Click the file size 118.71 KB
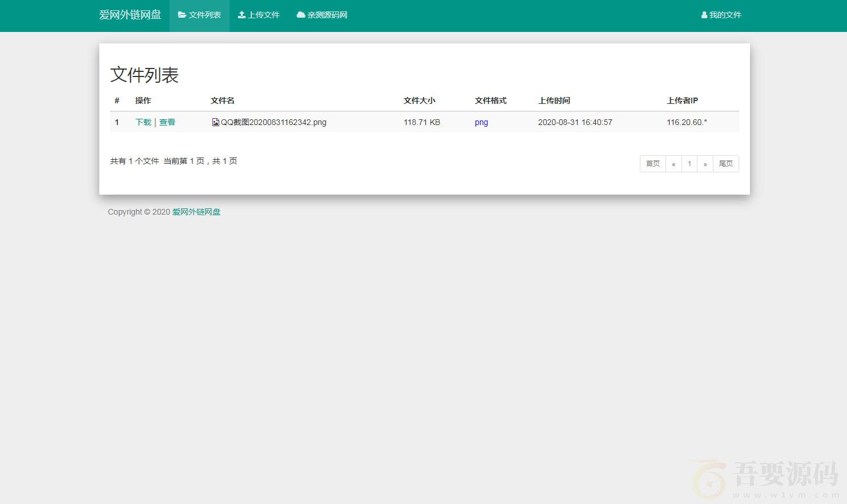The width and height of the screenshot is (847, 504). coord(422,122)
